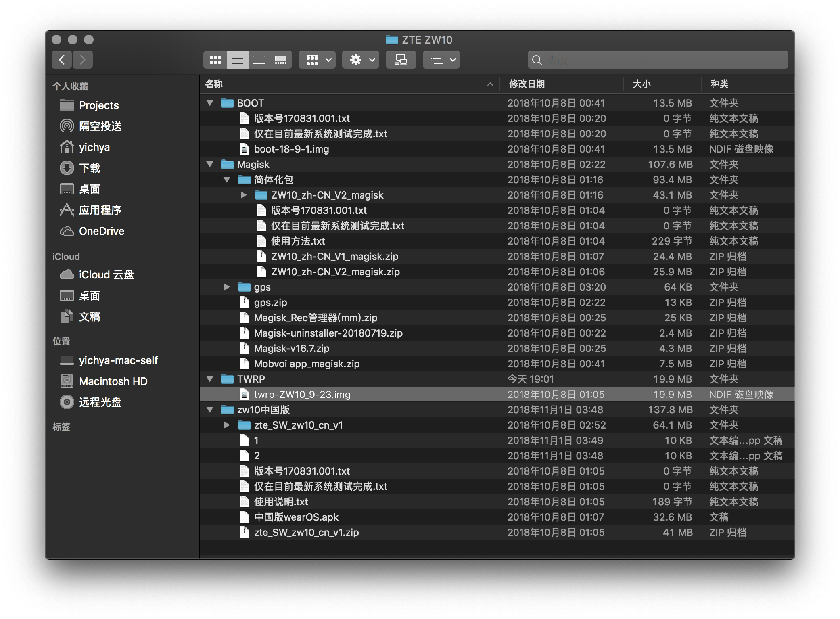Open AirDrop (隔空投送) in sidebar
Image resolution: width=840 pixels, height=619 pixels.
tap(100, 126)
